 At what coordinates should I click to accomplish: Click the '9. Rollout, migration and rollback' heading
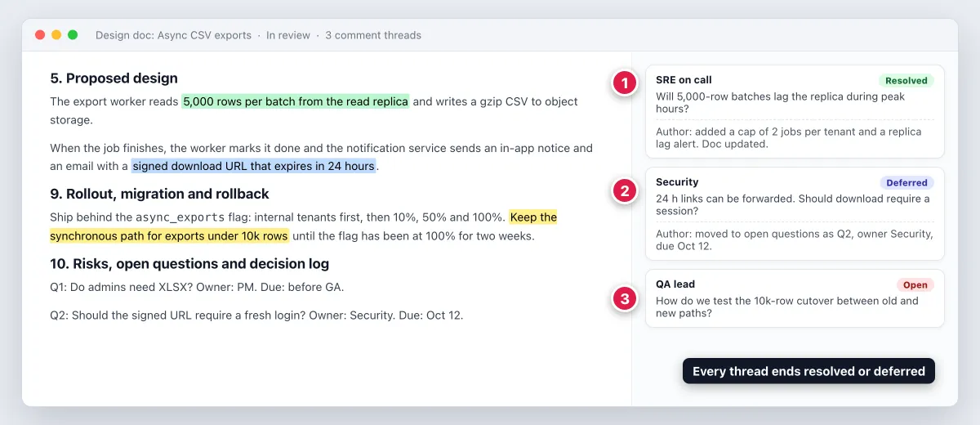pos(159,194)
